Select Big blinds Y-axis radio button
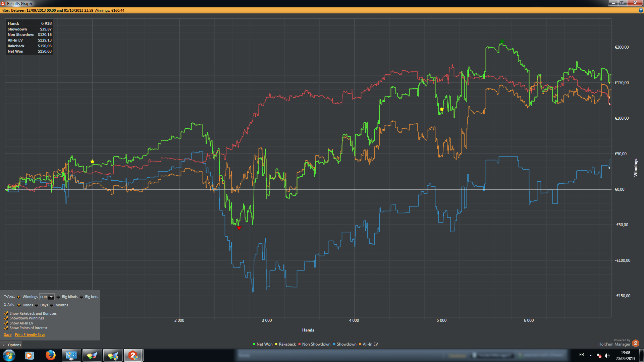 point(58,297)
